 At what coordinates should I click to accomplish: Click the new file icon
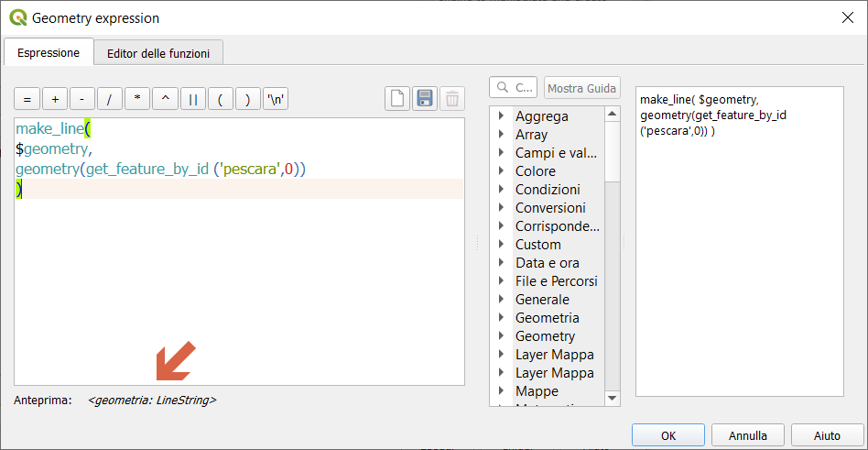[x=397, y=99]
